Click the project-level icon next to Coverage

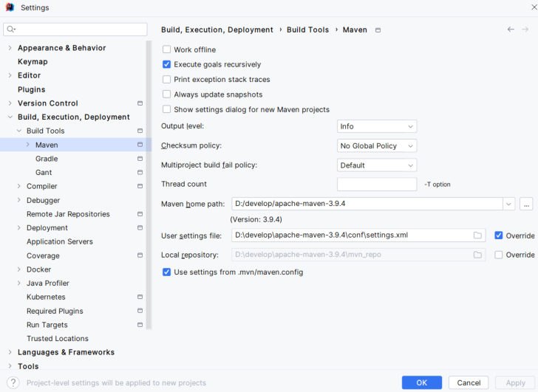click(140, 255)
